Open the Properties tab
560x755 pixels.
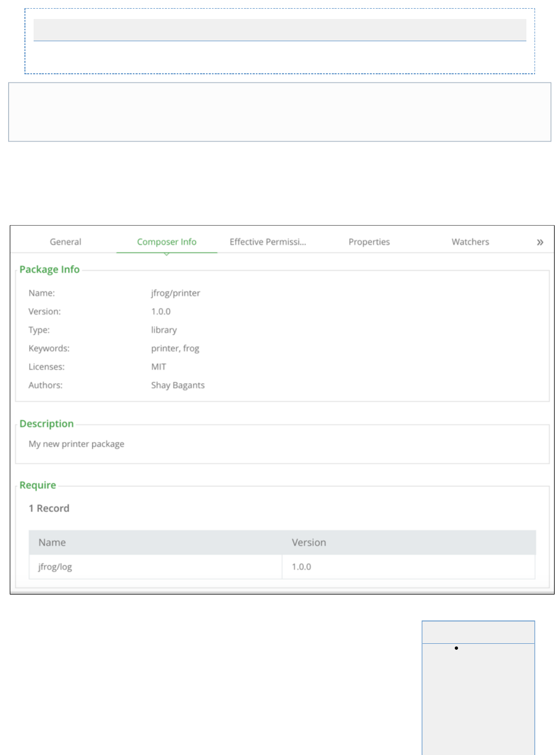coord(369,242)
